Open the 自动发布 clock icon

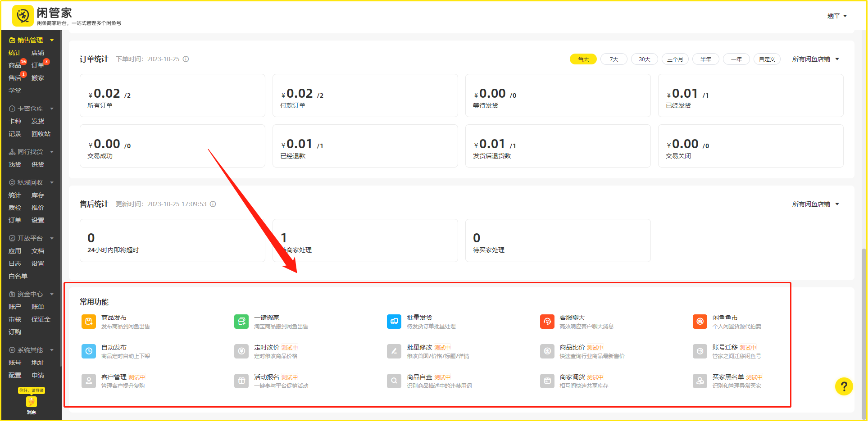pos(88,351)
